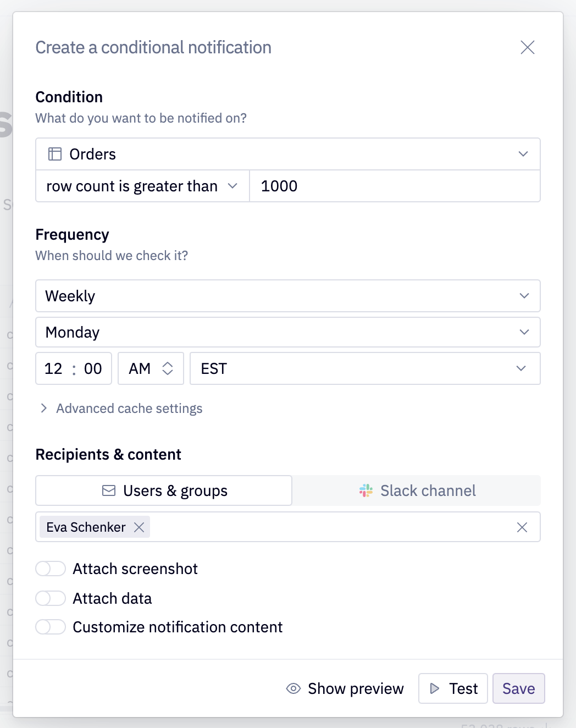Viewport: 576px width, 728px height.
Task: Switch to the Slack channel tab
Action: pos(417,490)
